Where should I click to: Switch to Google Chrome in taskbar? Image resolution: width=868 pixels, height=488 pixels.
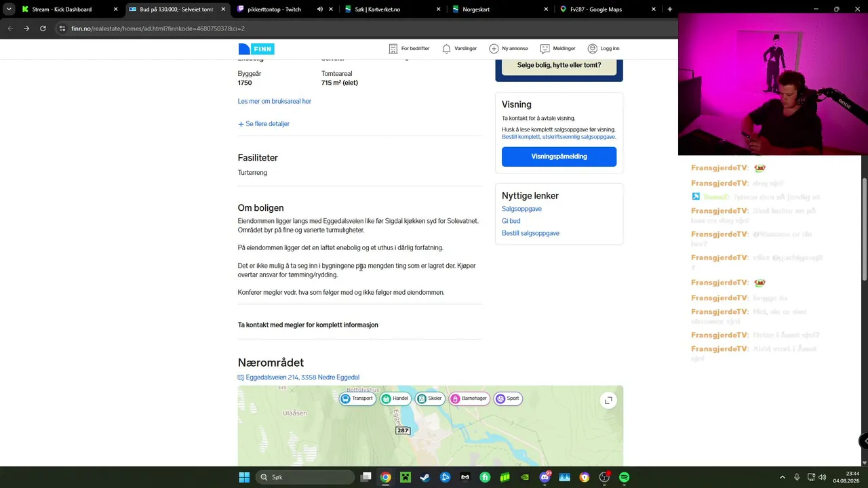[385, 477]
